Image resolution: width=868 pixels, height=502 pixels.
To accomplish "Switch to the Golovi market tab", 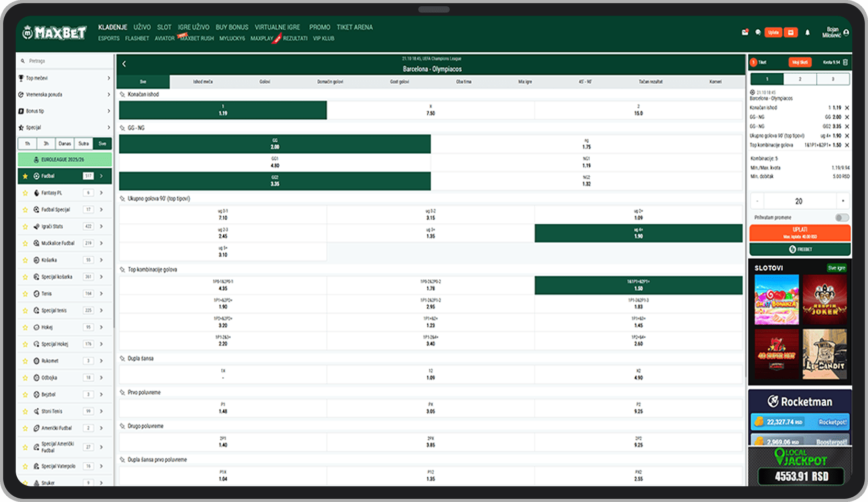I will pyautogui.click(x=265, y=82).
